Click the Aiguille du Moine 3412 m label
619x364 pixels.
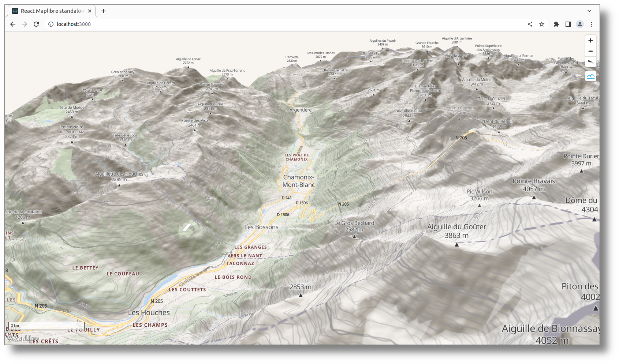coord(477,82)
